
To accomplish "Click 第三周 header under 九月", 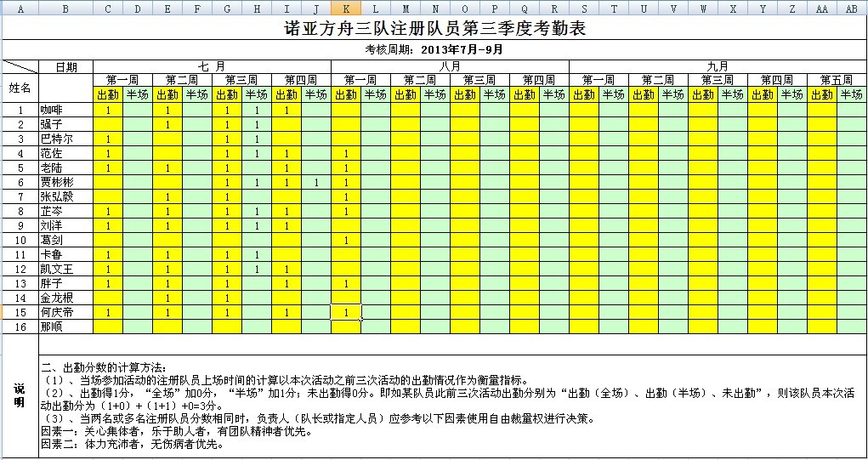I will point(718,80).
